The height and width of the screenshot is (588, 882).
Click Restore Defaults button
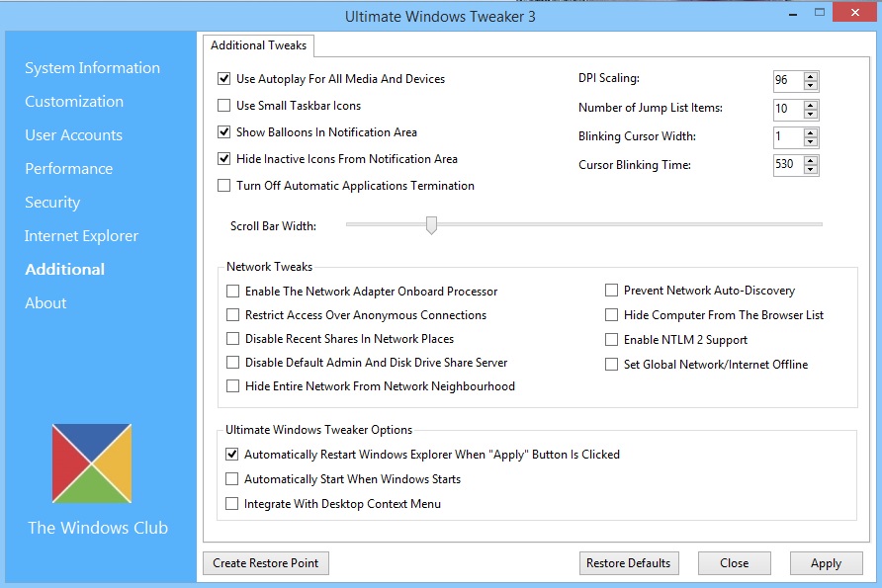[x=629, y=563]
